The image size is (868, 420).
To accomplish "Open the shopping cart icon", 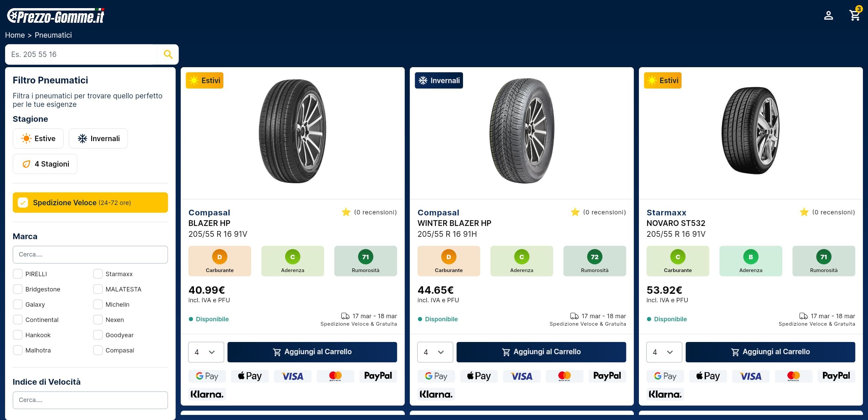I will pyautogui.click(x=854, y=16).
